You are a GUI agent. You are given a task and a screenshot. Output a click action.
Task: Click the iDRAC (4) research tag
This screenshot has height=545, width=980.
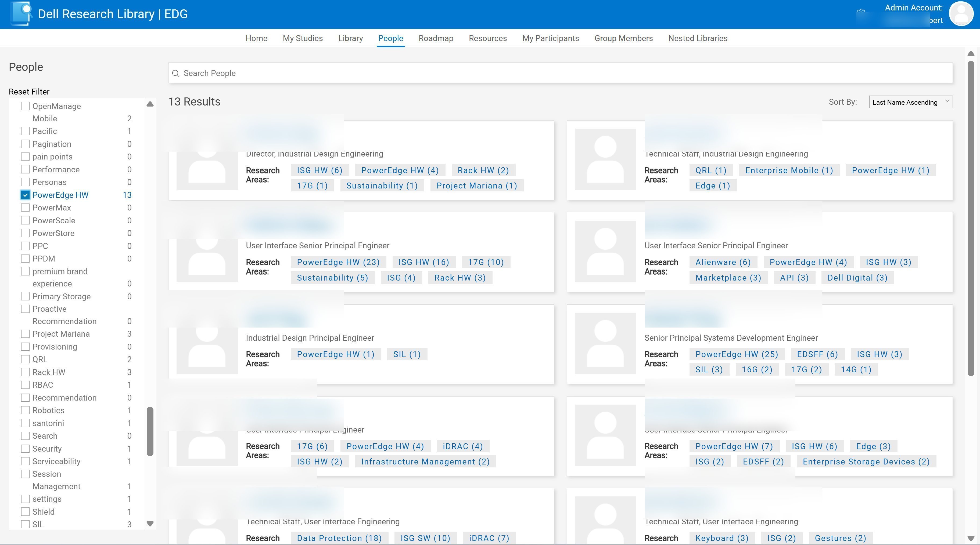point(463,446)
